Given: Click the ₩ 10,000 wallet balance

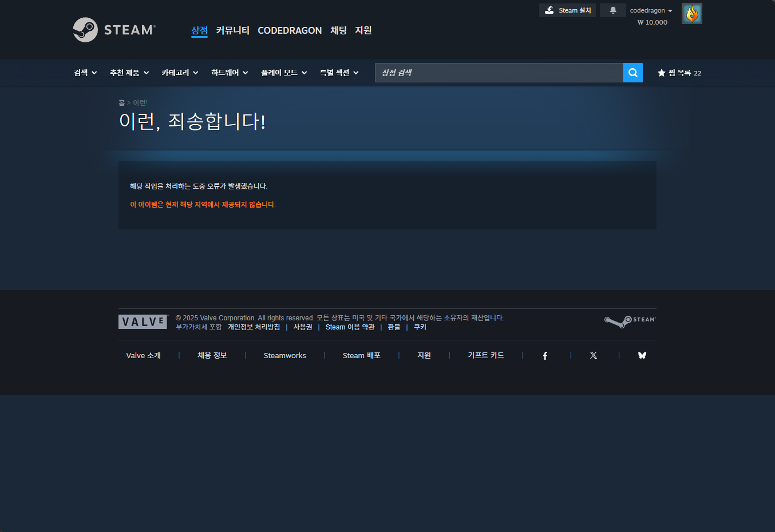Looking at the screenshot, I should coord(652,22).
